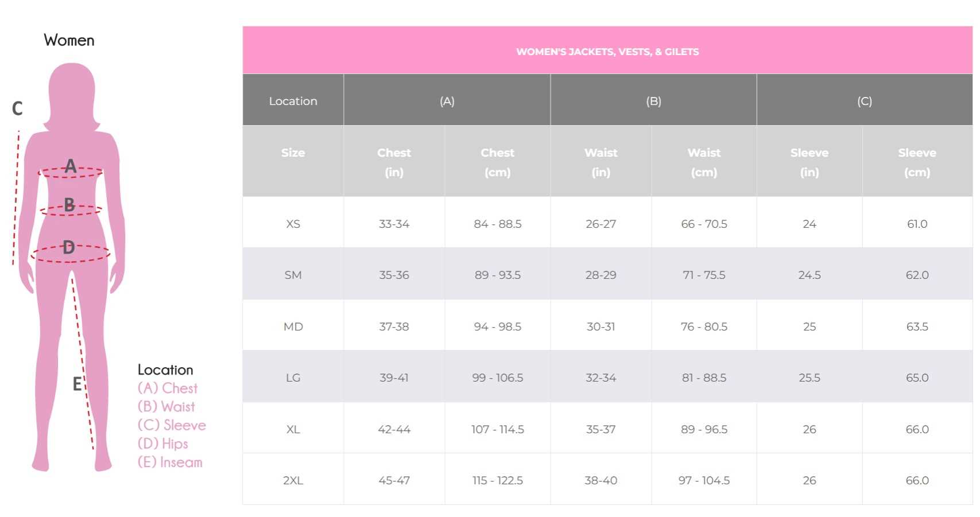The height and width of the screenshot is (517, 980).
Task: Click the letter C sleeve marker beside figure
Action: click(17, 108)
